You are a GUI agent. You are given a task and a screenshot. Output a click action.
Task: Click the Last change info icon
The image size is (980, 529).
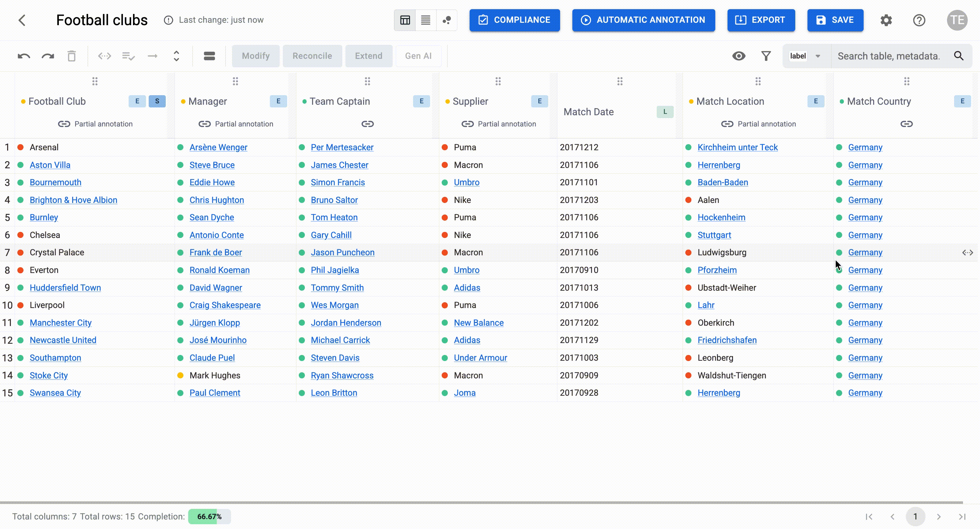pos(168,20)
